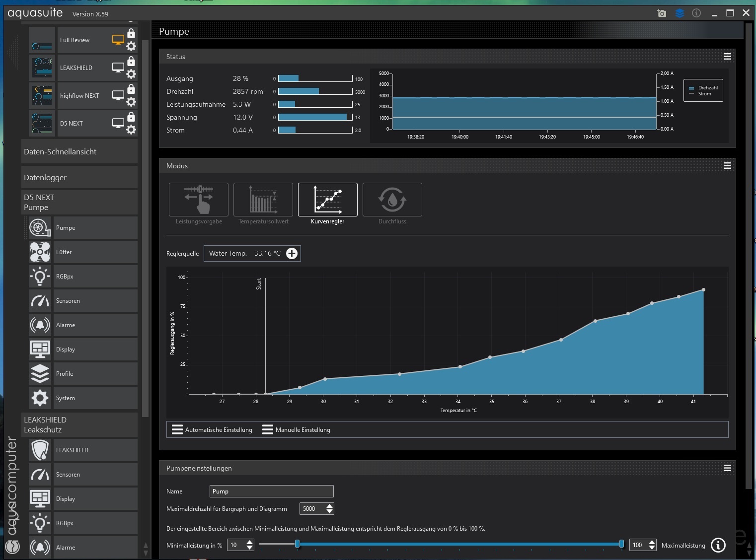Toggle the lock on Full Review overview
The width and height of the screenshot is (756, 560).
point(131,34)
